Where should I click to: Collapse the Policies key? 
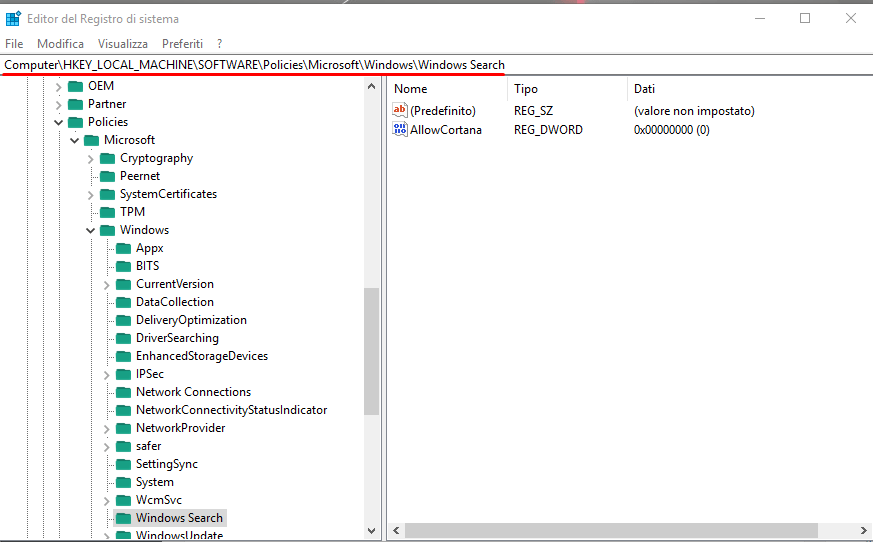click(58, 123)
